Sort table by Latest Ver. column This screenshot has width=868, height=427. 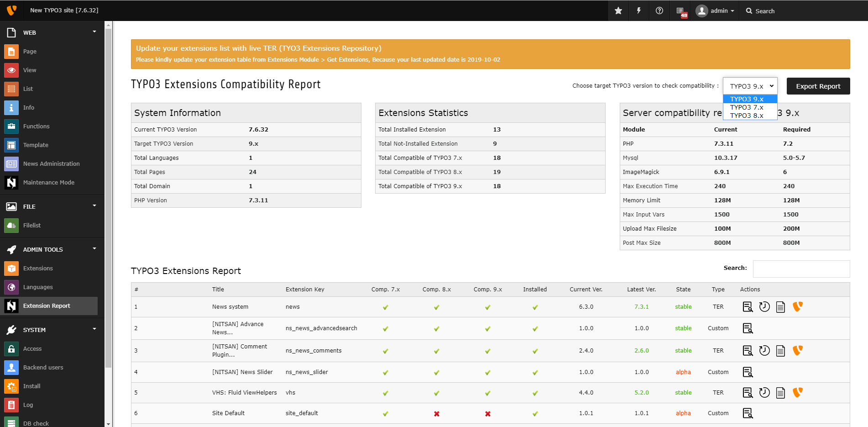pyautogui.click(x=641, y=290)
